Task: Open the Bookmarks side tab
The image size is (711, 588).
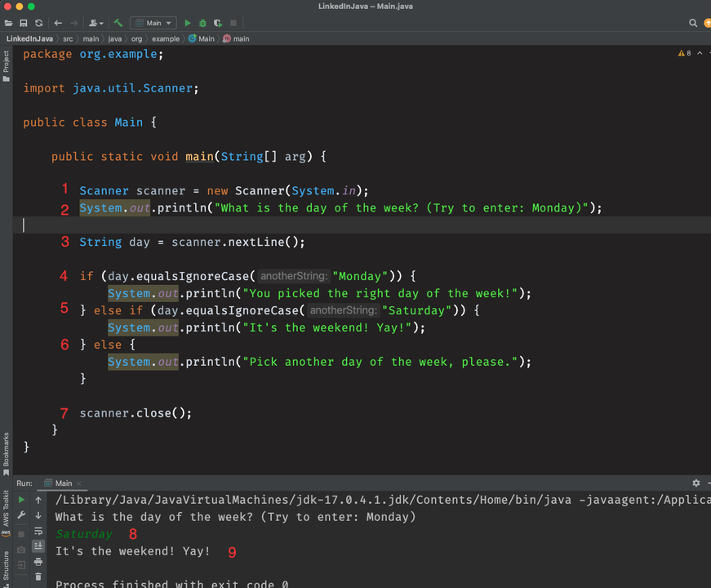Action: pyautogui.click(x=7, y=452)
